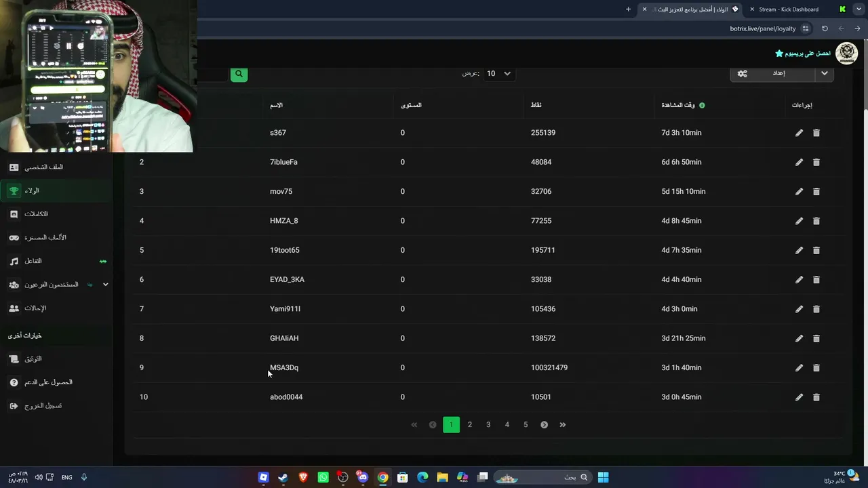The width and height of the screenshot is (868, 488).
Task: Click تسجيل الخروج to log out
Action: (x=56, y=406)
